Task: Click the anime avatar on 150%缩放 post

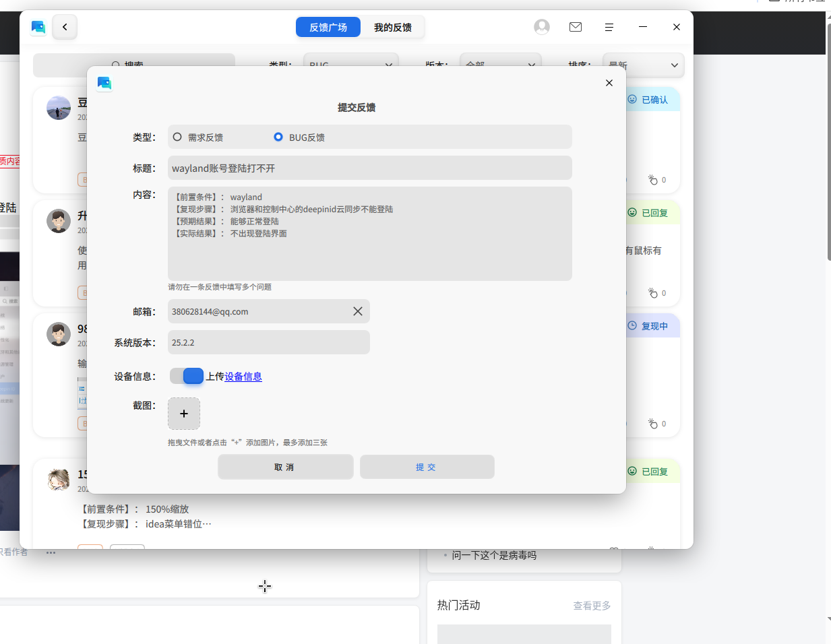Action: (x=59, y=480)
